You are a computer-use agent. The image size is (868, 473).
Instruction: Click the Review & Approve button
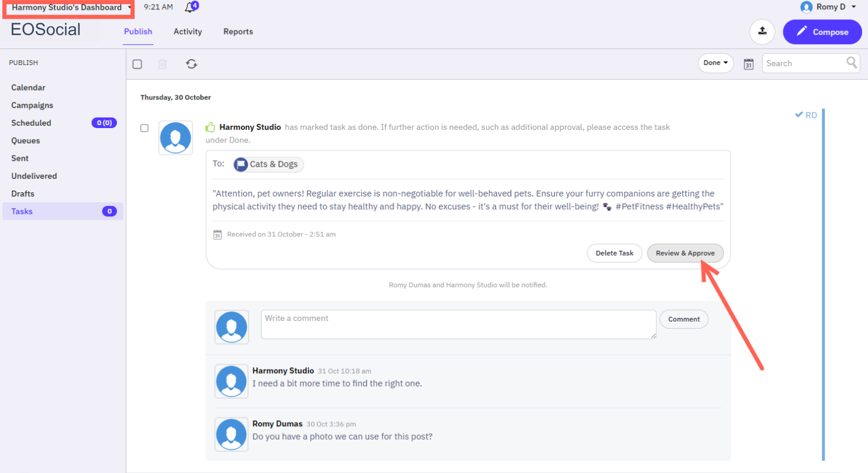[x=685, y=253]
